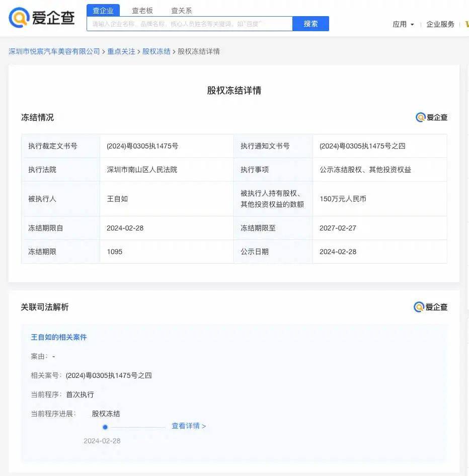Click the 爱企查 logo at top left

click(x=42, y=18)
